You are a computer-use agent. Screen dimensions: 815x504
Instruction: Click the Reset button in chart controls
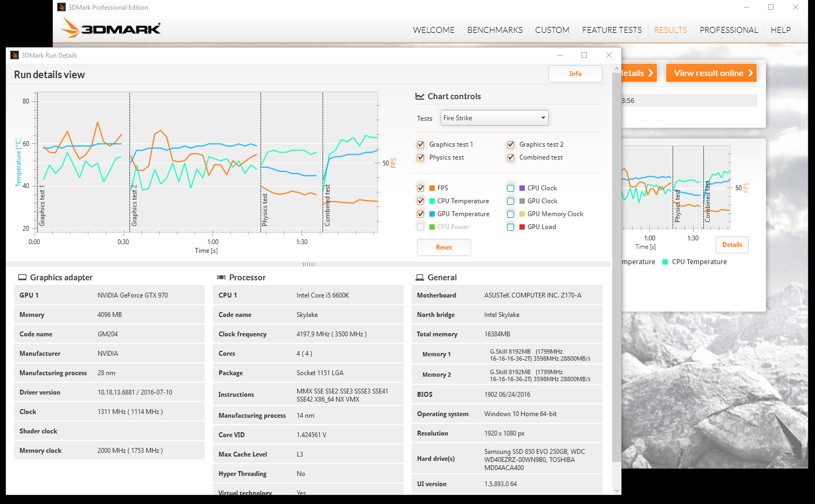pos(444,247)
